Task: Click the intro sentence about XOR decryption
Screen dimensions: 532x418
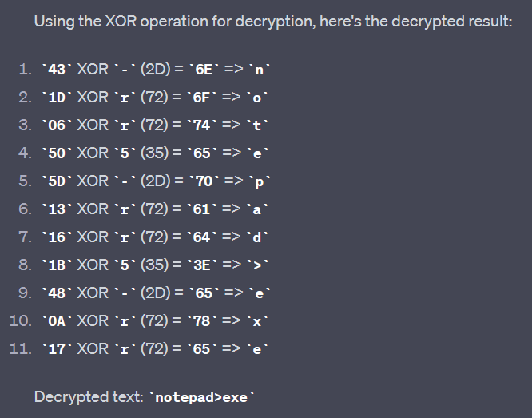Action: pos(273,22)
